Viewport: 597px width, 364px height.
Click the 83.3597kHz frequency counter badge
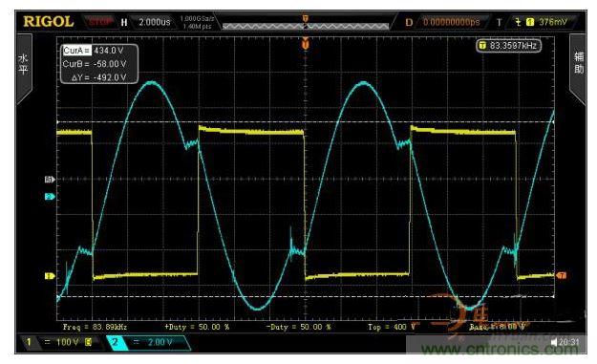tap(508, 46)
